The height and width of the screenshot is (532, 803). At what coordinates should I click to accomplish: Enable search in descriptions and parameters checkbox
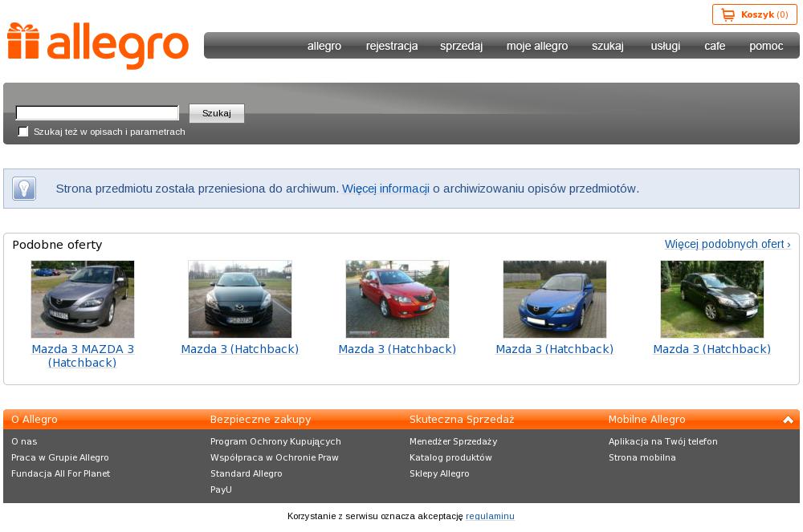[x=23, y=132]
